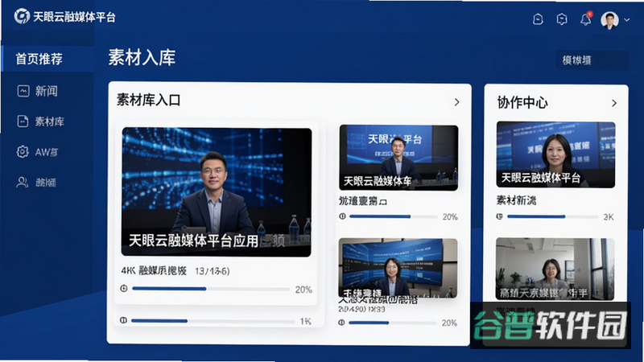Open the 天眼云融媒体平台应用 large video thumbnail
The width and height of the screenshot is (644, 362).
tap(217, 192)
